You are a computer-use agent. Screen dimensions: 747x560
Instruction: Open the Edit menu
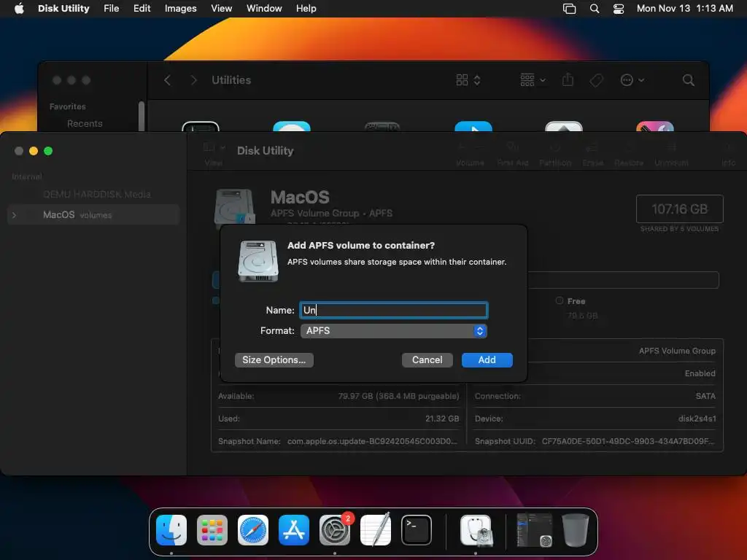[142, 9]
